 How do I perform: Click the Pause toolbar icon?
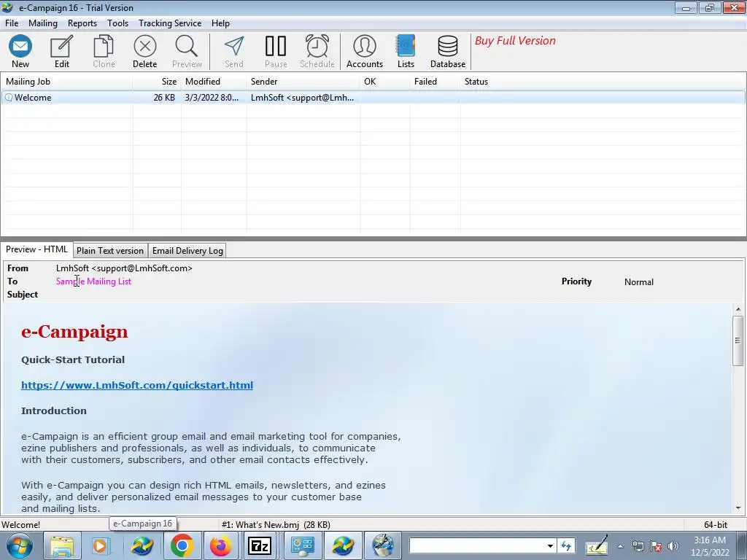click(276, 52)
